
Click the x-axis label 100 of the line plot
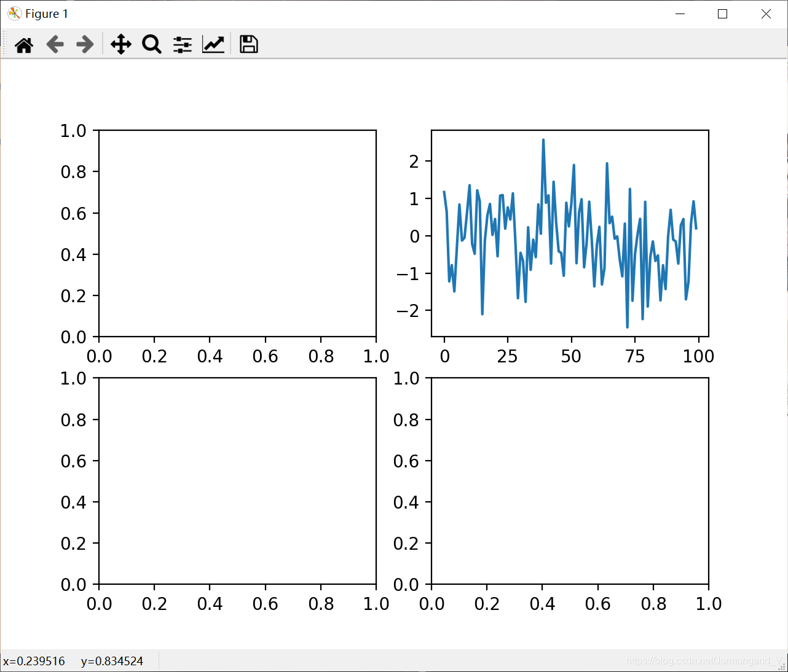[698, 356]
